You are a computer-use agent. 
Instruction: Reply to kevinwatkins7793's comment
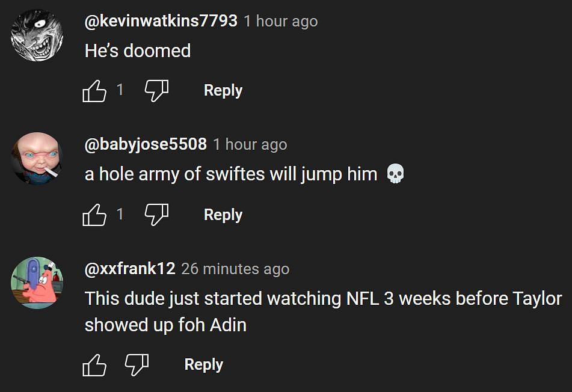[223, 91]
